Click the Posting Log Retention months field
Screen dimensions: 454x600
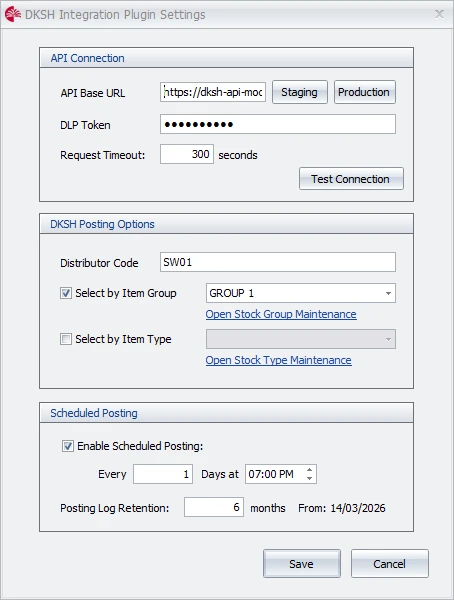(x=214, y=507)
